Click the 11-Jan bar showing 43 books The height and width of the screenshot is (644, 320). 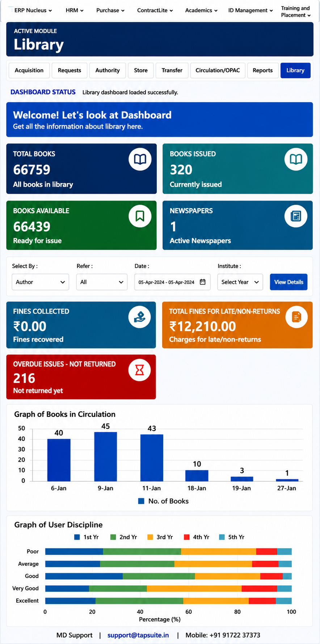(x=152, y=458)
